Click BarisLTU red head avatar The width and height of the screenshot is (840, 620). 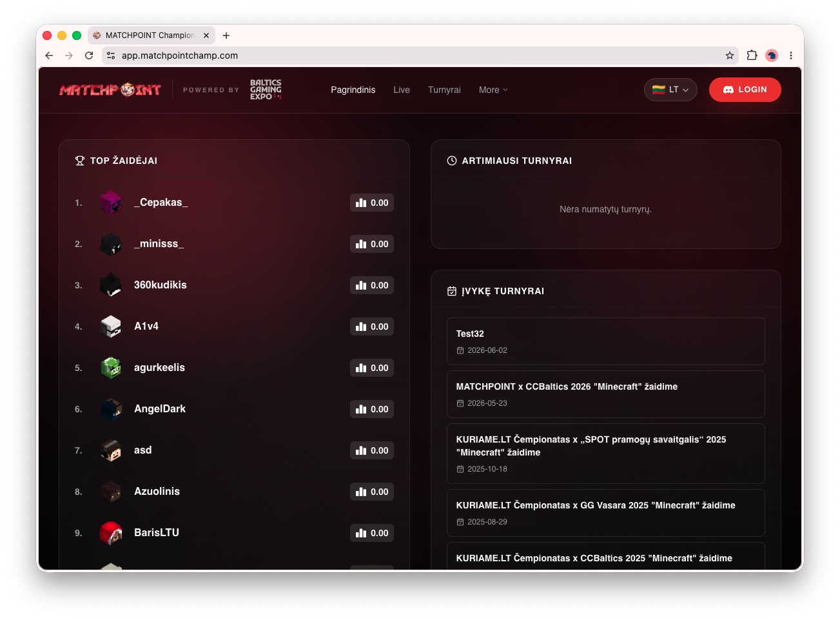point(111,533)
